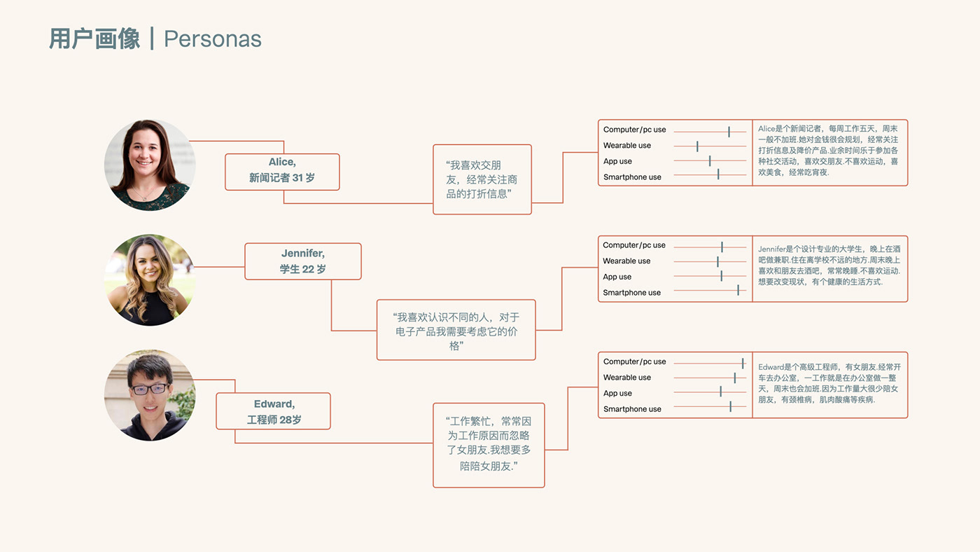Click Edward's profile photo
The image size is (980, 552).
[150, 395]
